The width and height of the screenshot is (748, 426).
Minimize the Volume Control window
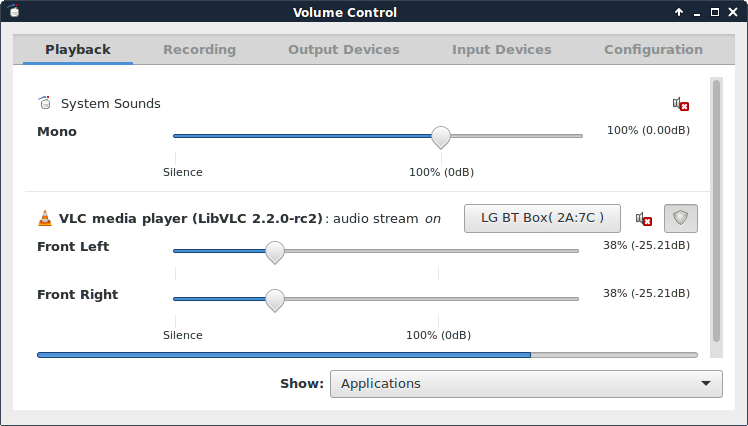click(697, 12)
